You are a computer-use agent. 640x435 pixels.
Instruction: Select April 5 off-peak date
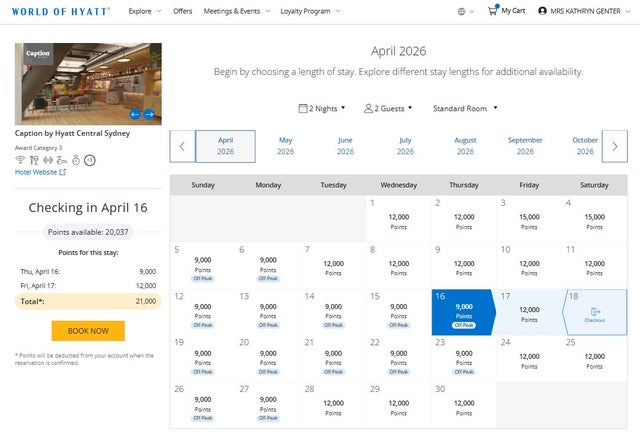point(203,265)
